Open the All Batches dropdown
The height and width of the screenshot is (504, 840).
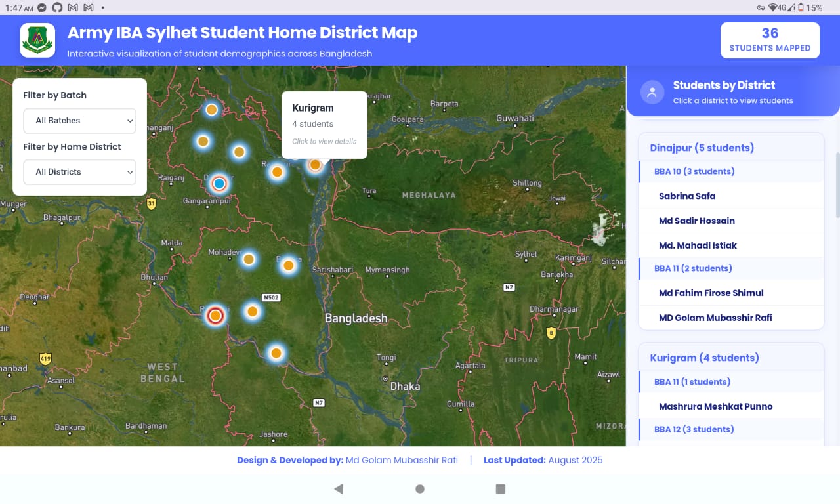click(79, 121)
